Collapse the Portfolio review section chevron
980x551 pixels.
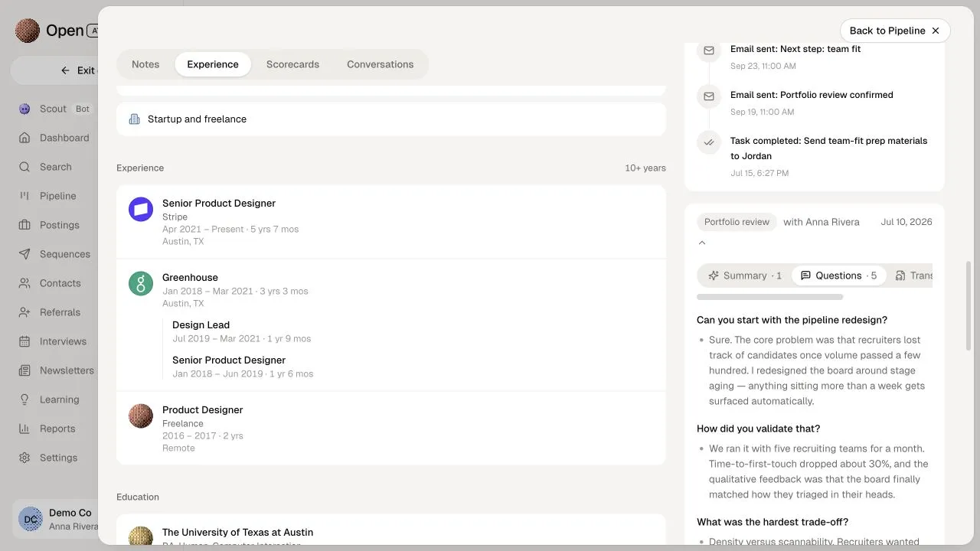tap(702, 243)
